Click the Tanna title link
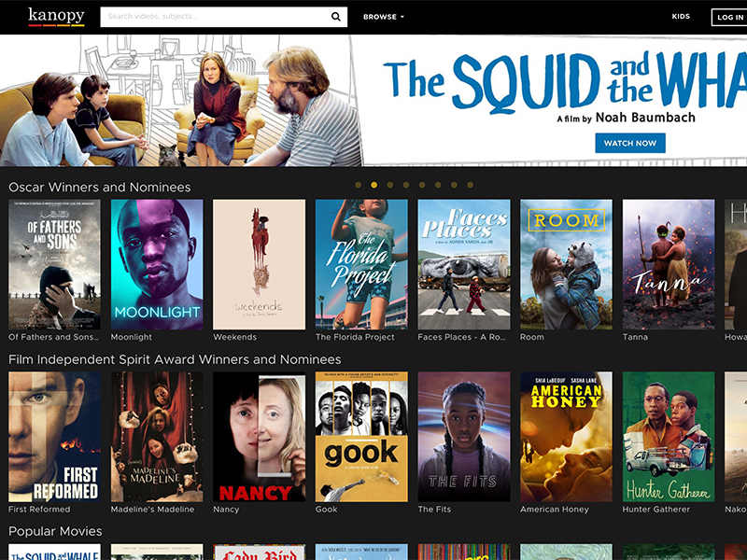The height and width of the screenshot is (560, 747). (635, 337)
